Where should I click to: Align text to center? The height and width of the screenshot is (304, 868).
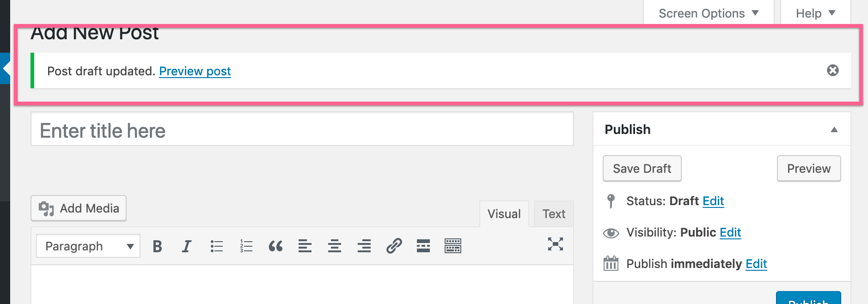(335, 246)
